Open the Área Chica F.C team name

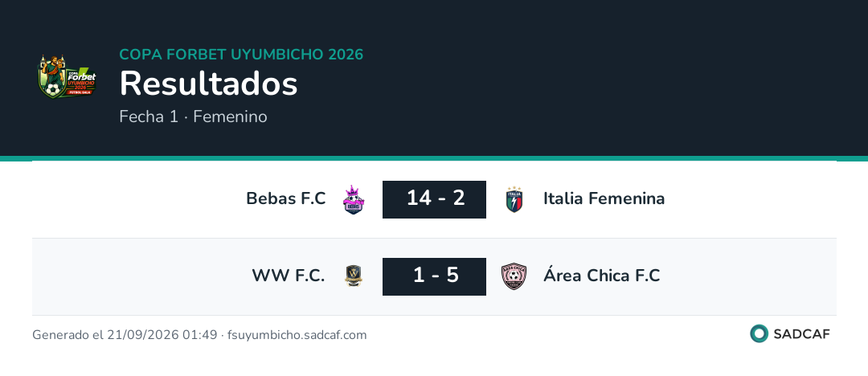(x=602, y=275)
